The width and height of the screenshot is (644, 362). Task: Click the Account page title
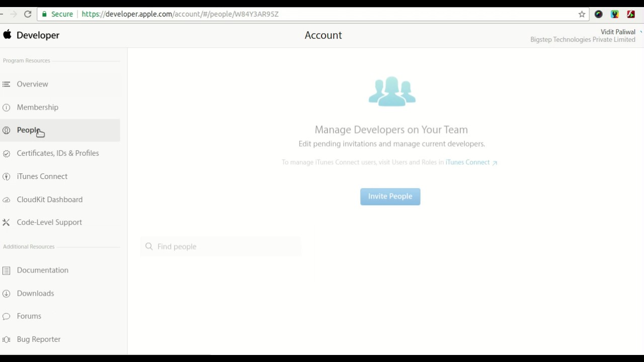[x=323, y=35]
